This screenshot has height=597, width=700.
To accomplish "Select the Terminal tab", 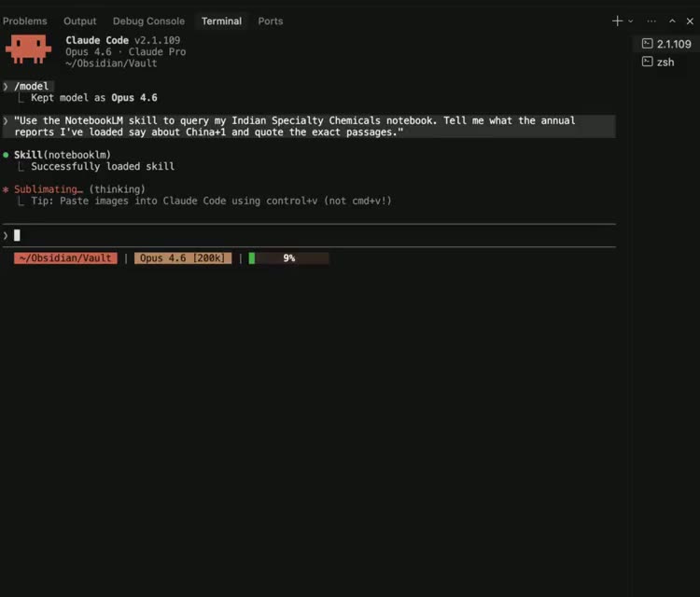I will pyautogui.click(x=221, y=21).
